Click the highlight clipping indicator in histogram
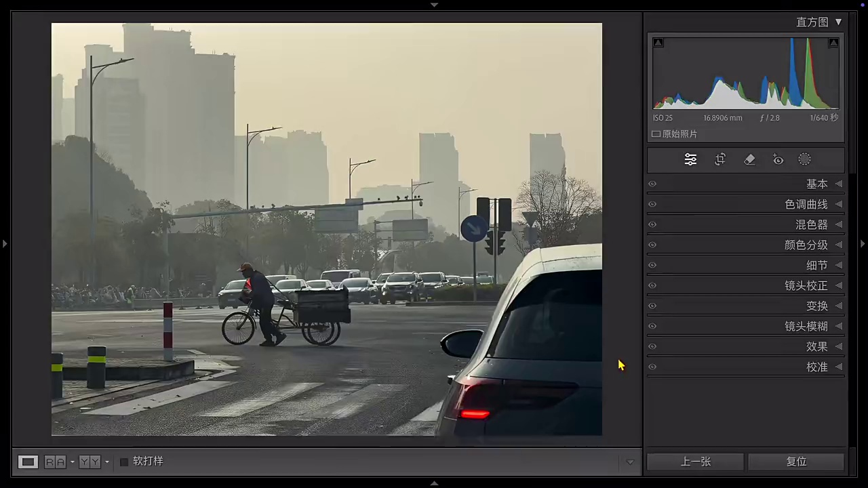The width and height of the screenshot is (868, 488). pyautogui.click(x=833, y=43)
